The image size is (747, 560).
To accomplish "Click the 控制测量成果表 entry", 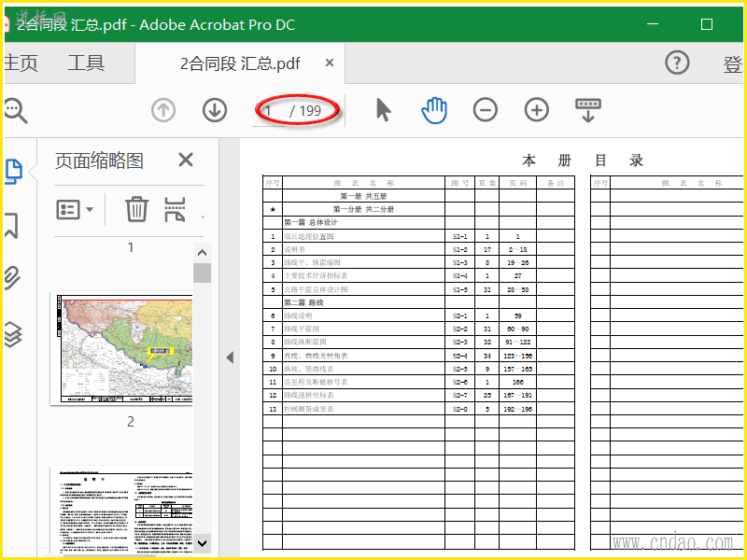I will coord(309,409).
